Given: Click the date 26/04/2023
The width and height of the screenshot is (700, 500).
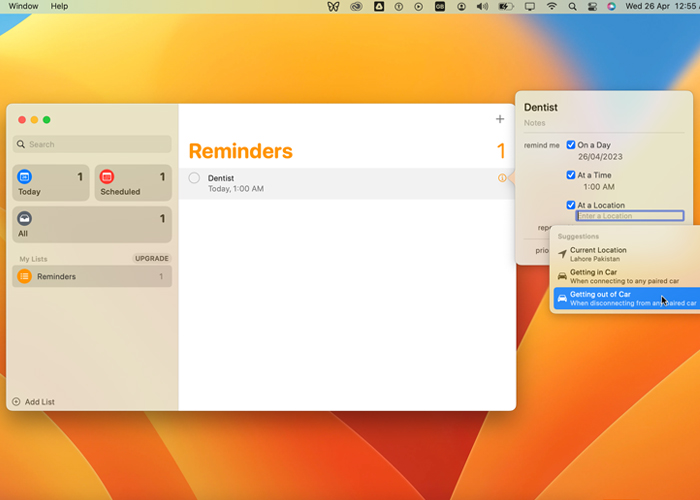Looking at the screenshot, I should pyautogui.click(x=600, y=157).
